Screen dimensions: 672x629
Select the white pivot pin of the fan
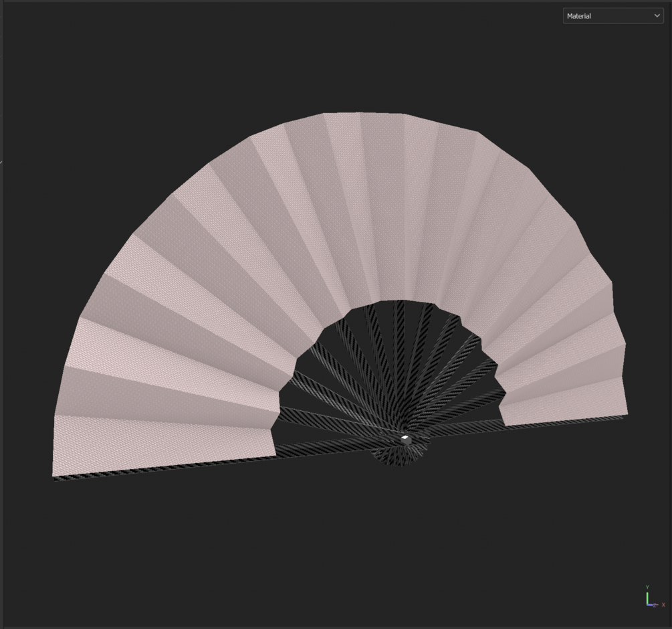[405, 439]
